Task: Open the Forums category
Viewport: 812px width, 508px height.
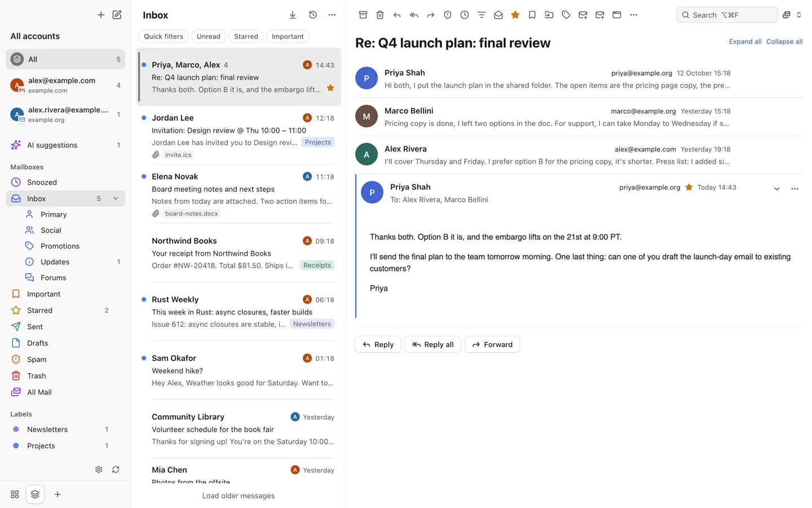Action: click(x=72, y=278)
